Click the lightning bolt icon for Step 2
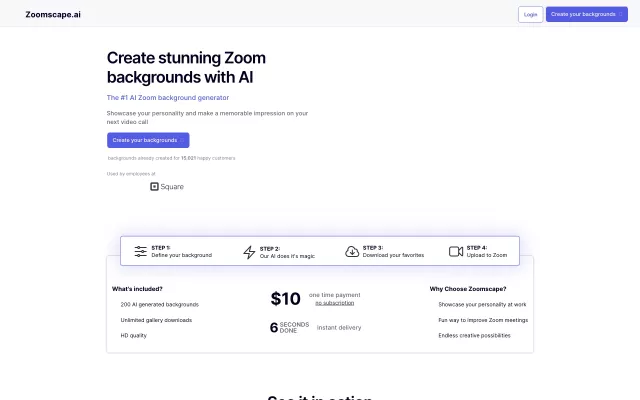Screen dimensions: 640x400 249,252
